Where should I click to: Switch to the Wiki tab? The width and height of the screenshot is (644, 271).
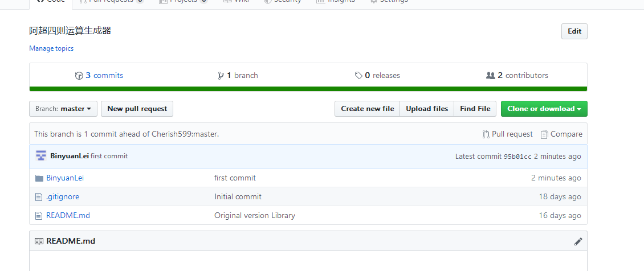[x=237, y=2]
